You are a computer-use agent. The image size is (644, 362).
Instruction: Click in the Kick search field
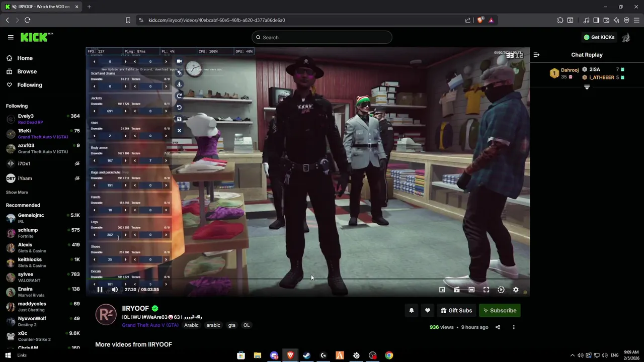(x=322, y=37)
